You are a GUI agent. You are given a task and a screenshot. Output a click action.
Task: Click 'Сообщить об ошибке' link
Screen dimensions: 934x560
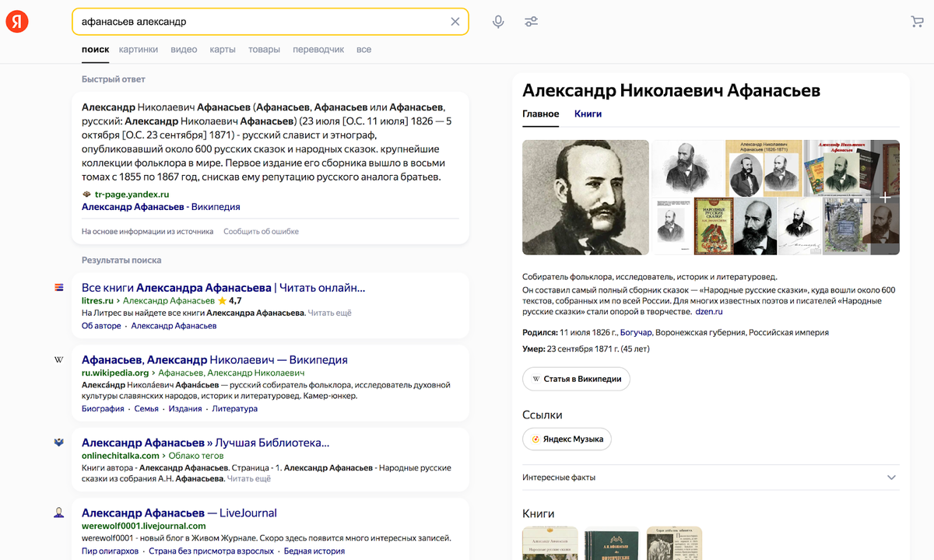point(261,232)
